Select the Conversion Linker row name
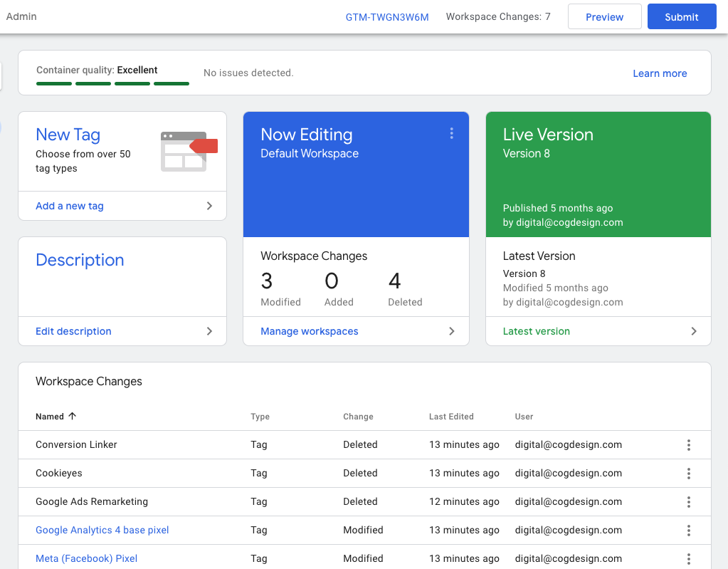 [76, 444]
